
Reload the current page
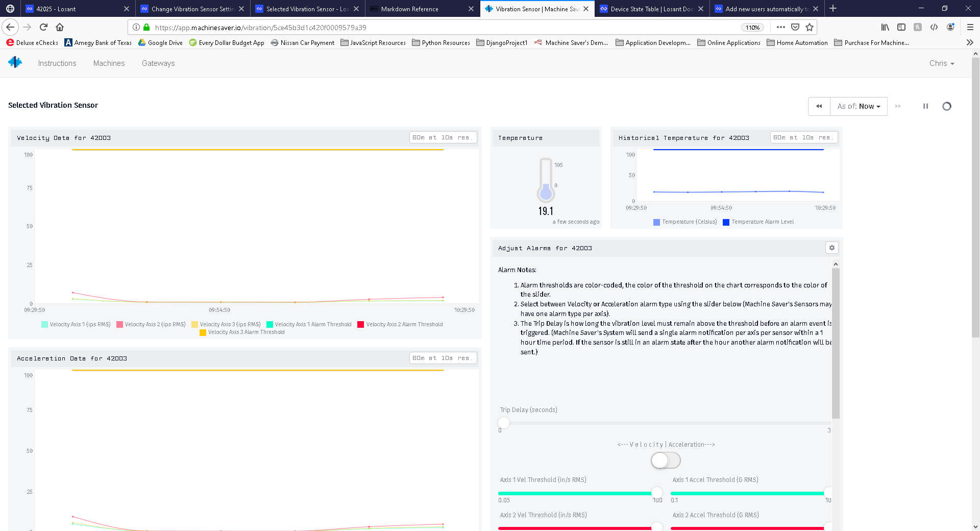coord(43,27)
